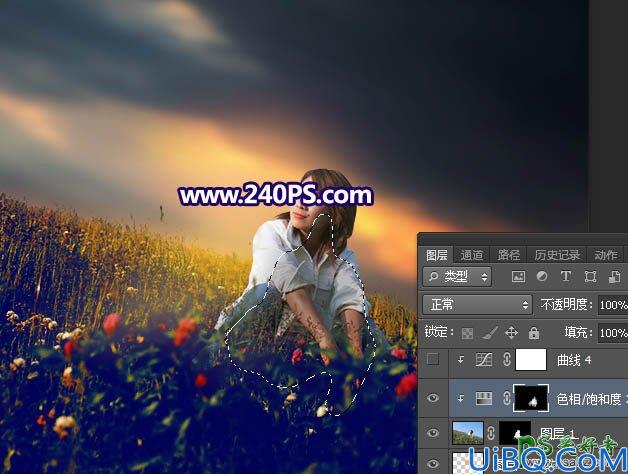Open the 动作 (Actions) tab
Screen dimensions: 628x474
606,255
